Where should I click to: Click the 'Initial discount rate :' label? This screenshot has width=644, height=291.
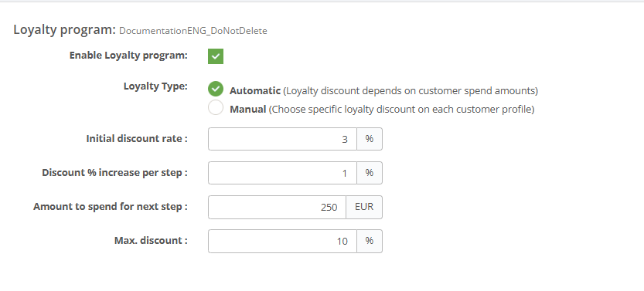pyautogui.click(x=137, y=138)
